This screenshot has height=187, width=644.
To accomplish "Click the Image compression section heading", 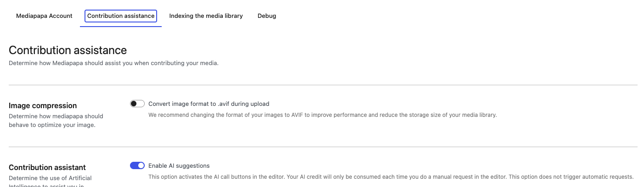I will pyautogui.click(x=43, y=105).
